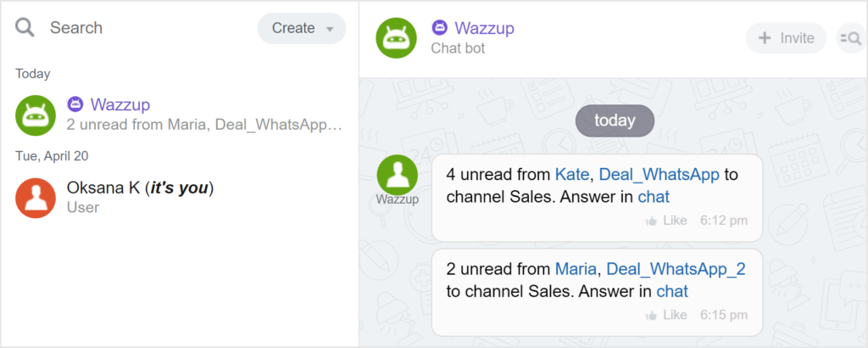Open the Deal_WhatsApp deal link

(659, 175)
